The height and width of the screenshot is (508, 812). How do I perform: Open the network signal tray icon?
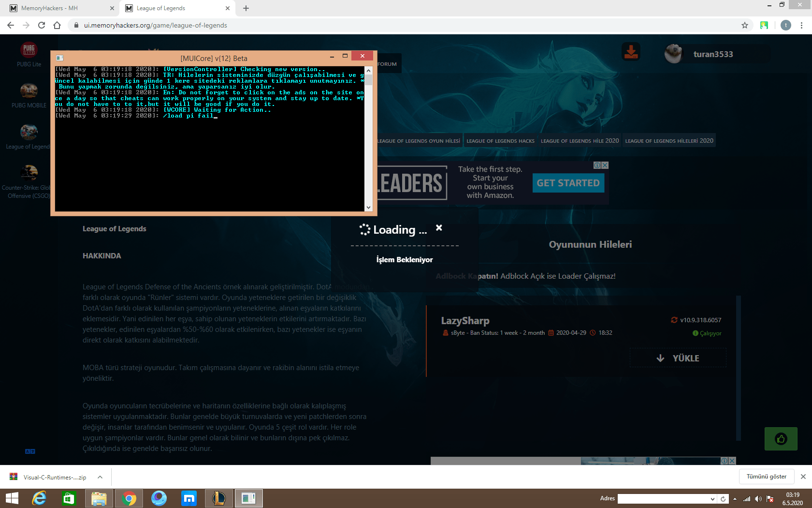[747, 499]
